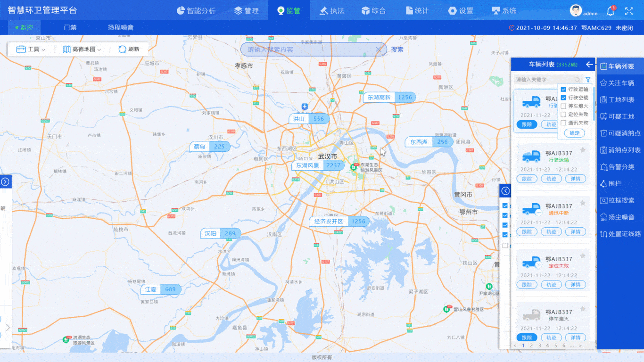
Task: Select the 监管 supervision tab
Action: (289, 10)
